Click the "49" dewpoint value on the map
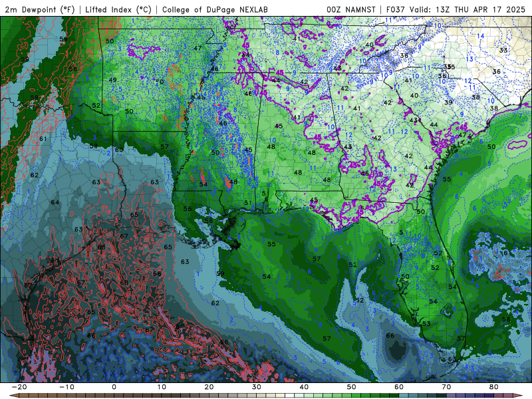This screenshot has height=399, width=532. [x=112, y=80]
